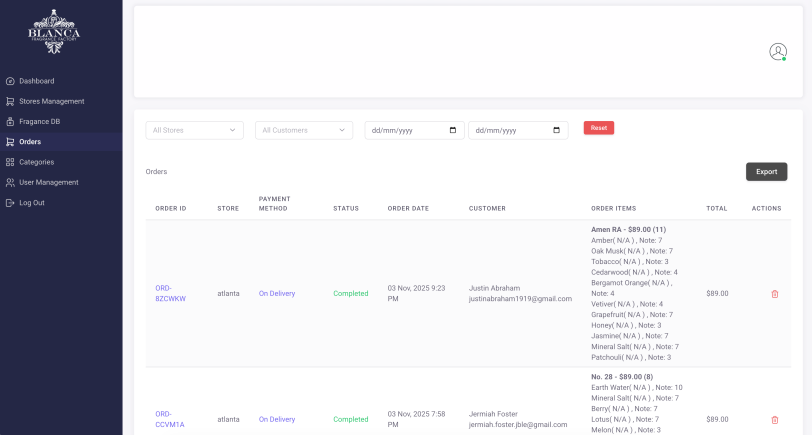The image size is (812, 435).
Task: Click the Blanca Fragrance Factory logo
Action: (54, 31)
